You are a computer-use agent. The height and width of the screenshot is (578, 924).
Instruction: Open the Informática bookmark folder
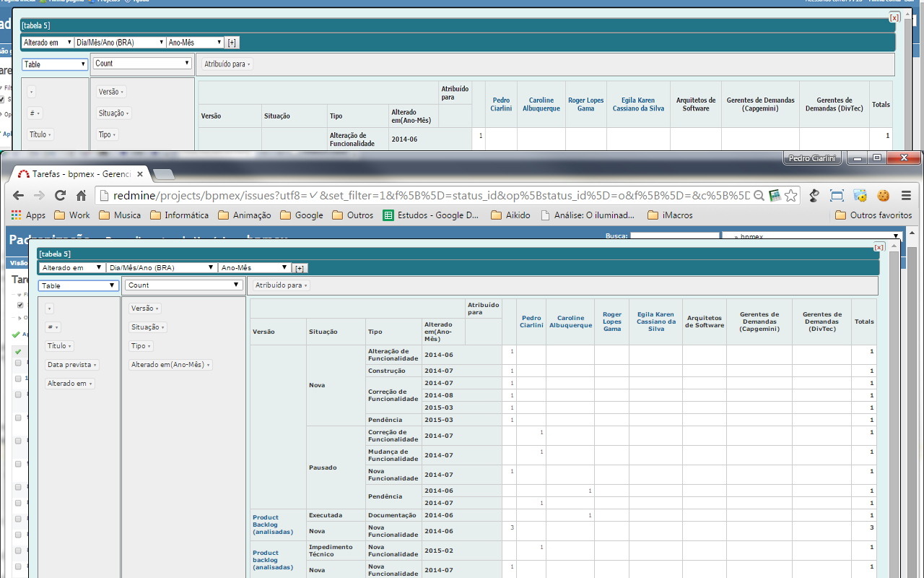(180, 215)
